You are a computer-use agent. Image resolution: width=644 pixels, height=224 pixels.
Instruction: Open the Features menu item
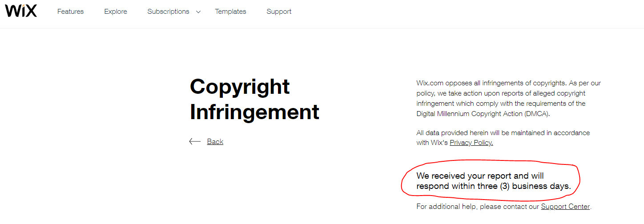70,12
